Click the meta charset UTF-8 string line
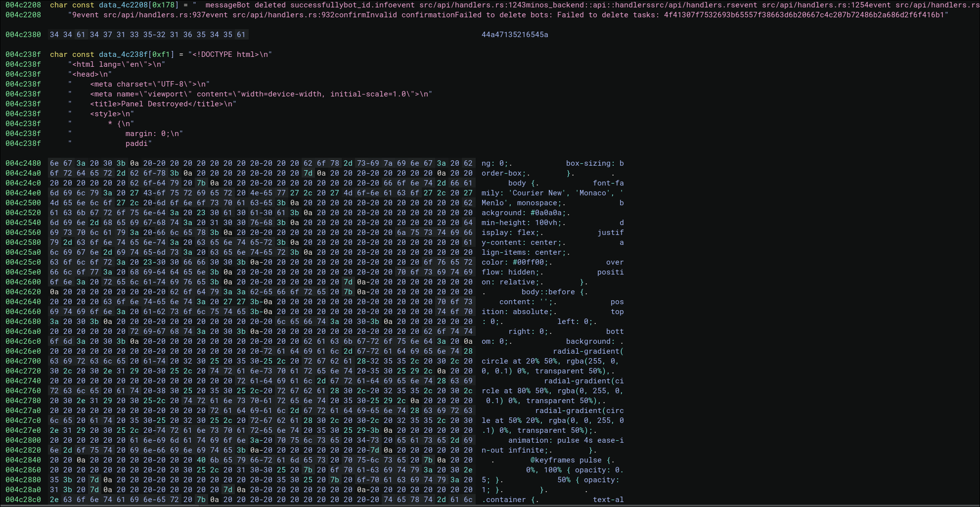 139,84
